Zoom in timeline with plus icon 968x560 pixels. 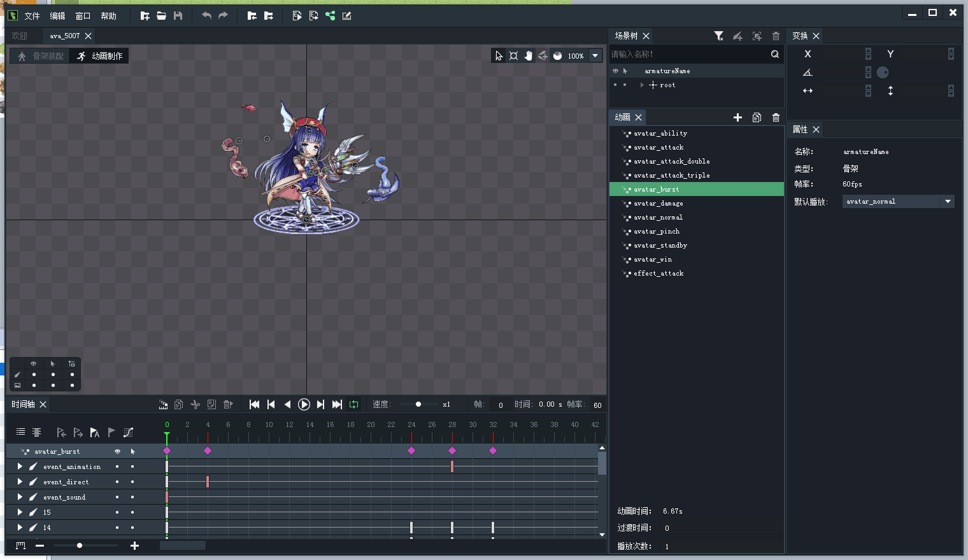coord(134,545)
